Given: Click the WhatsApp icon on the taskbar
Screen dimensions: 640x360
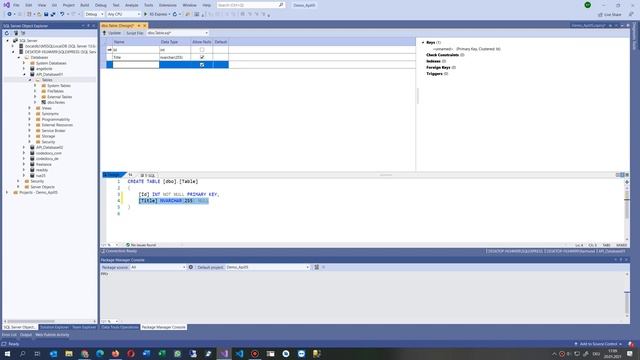Looking at the screenshot, I should click(178, 353).
